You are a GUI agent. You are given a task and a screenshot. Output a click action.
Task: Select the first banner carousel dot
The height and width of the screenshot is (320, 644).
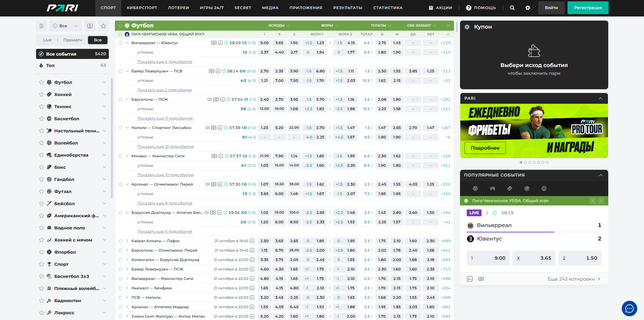point(521,162)
